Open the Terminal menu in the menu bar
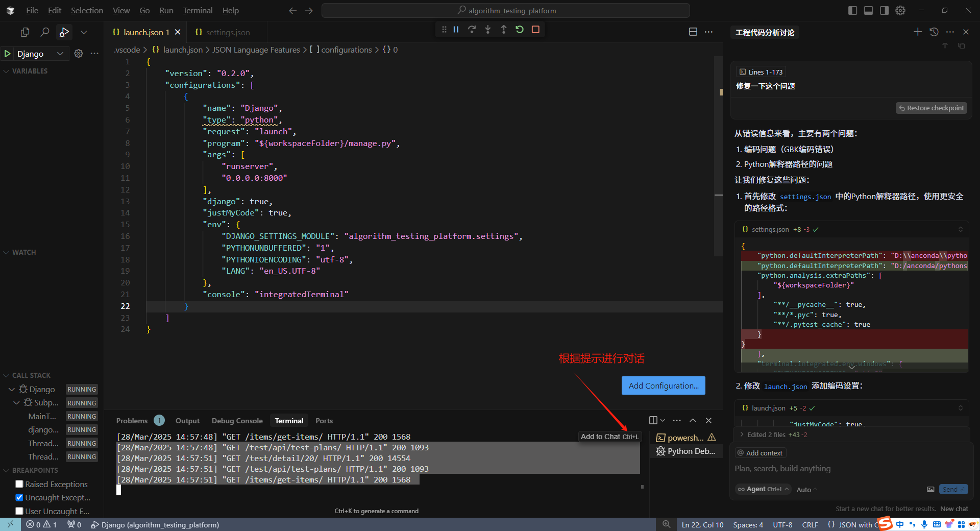This screenshot has width=980, height=531. (198, 11)
